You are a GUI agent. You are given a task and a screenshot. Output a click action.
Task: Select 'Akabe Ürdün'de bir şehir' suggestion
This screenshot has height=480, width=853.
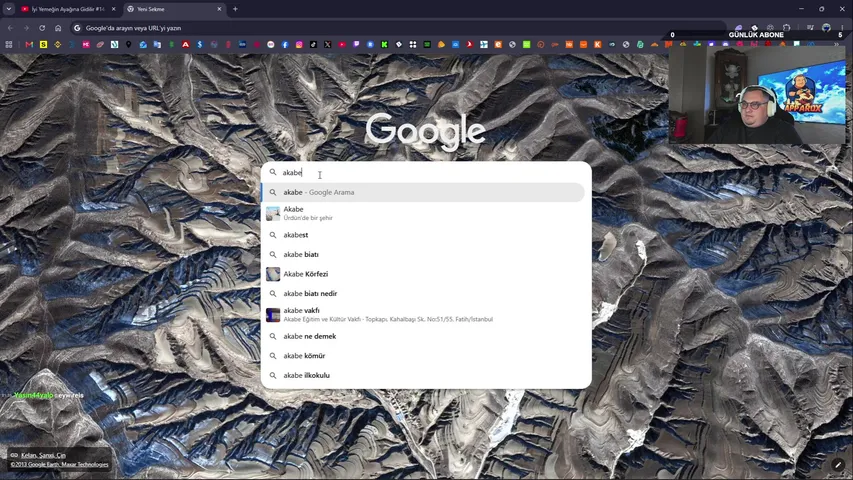click(x=423, y=213)
